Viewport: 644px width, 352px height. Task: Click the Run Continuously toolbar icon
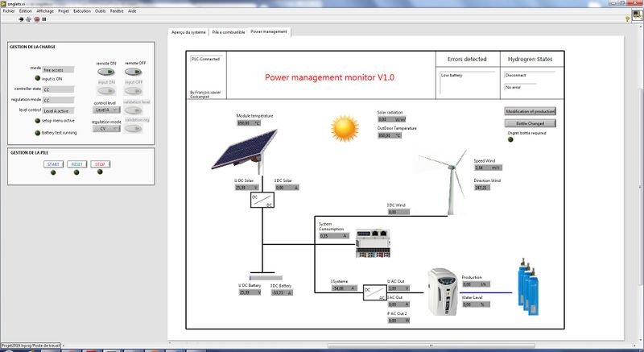30,19
